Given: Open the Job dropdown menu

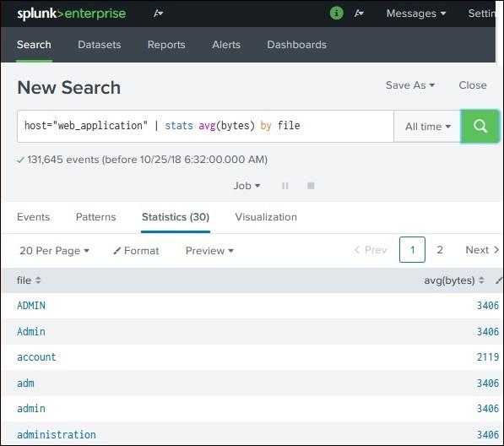Looking at the screenshot, I should (x=247, y=186).
